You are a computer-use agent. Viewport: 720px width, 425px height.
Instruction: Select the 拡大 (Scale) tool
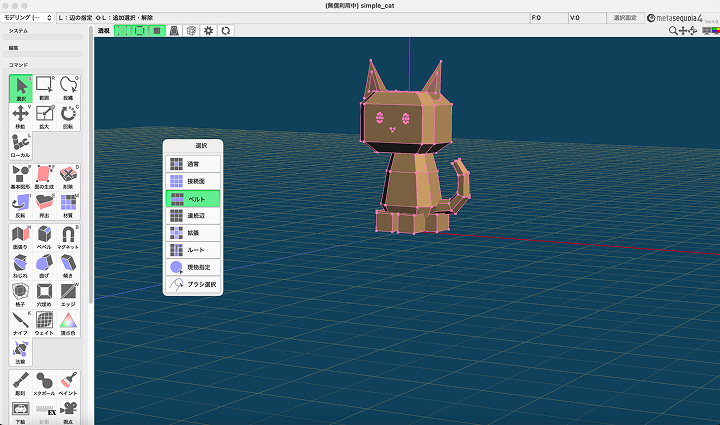coord(44,117)
